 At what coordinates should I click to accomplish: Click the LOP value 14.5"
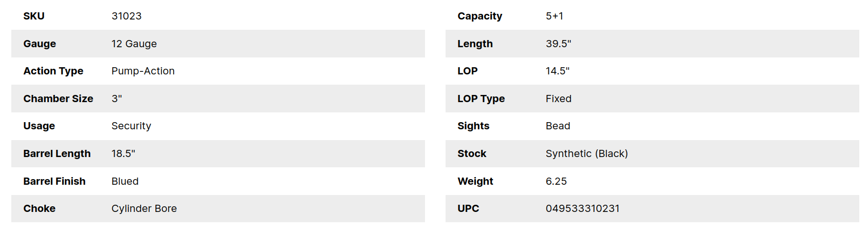[558, 71]
